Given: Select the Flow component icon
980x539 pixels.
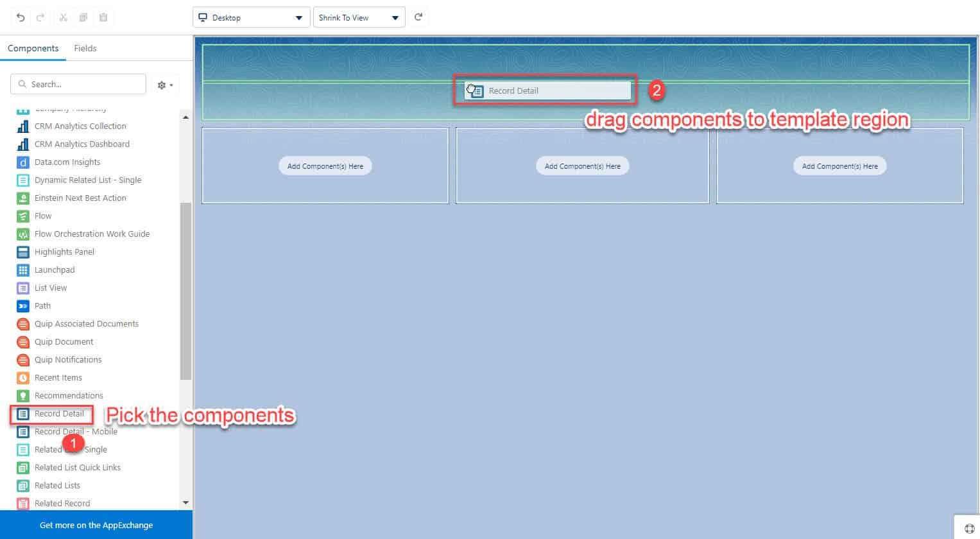Looking at the screenshot, I should click(x=23, y=216).
